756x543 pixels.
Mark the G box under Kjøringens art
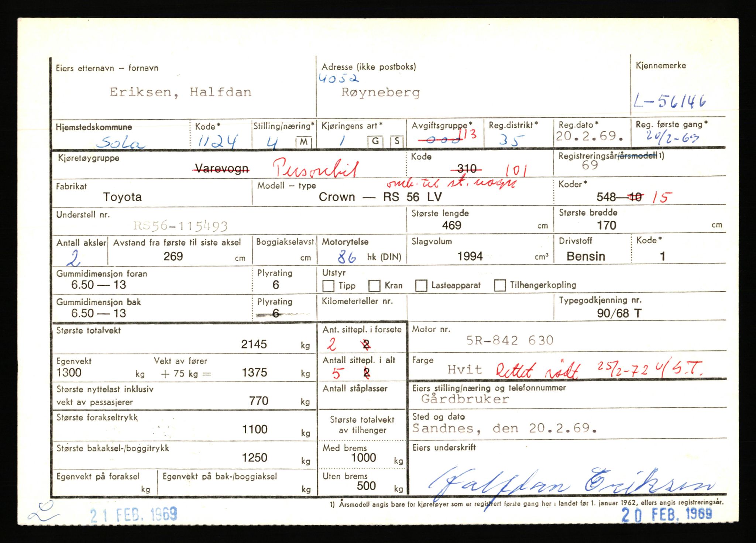tap(375, 141)
